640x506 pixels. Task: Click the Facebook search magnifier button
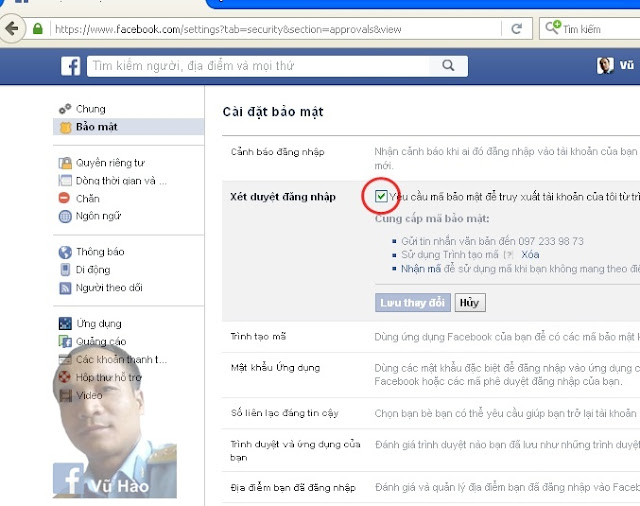point(448,65)
